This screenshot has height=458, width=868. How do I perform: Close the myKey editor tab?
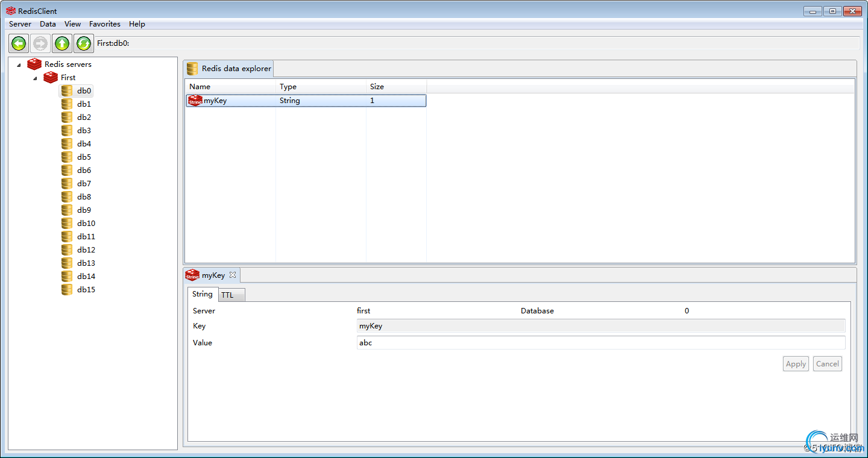pyautogui.click(x=233, y=275)
